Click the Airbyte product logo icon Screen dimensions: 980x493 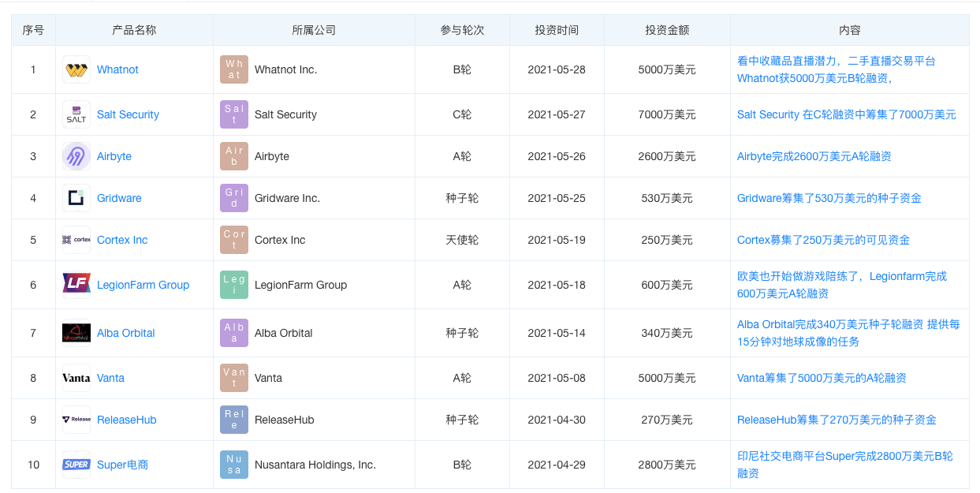pyautogui.click(x=76, y=156)
